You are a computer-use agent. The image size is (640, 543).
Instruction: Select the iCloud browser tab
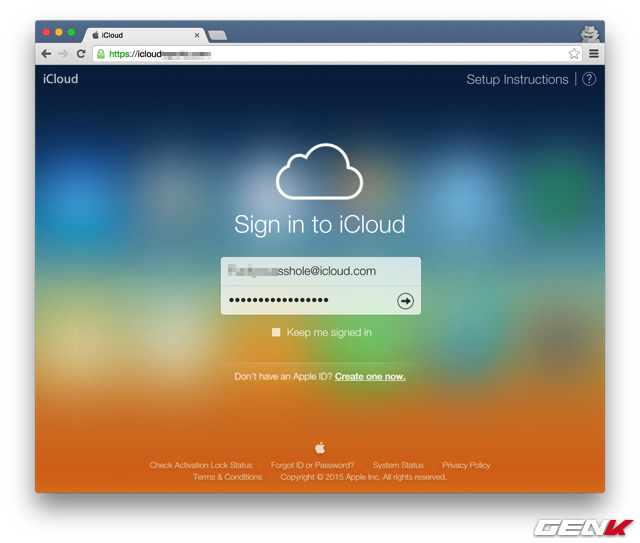(144, 35)
